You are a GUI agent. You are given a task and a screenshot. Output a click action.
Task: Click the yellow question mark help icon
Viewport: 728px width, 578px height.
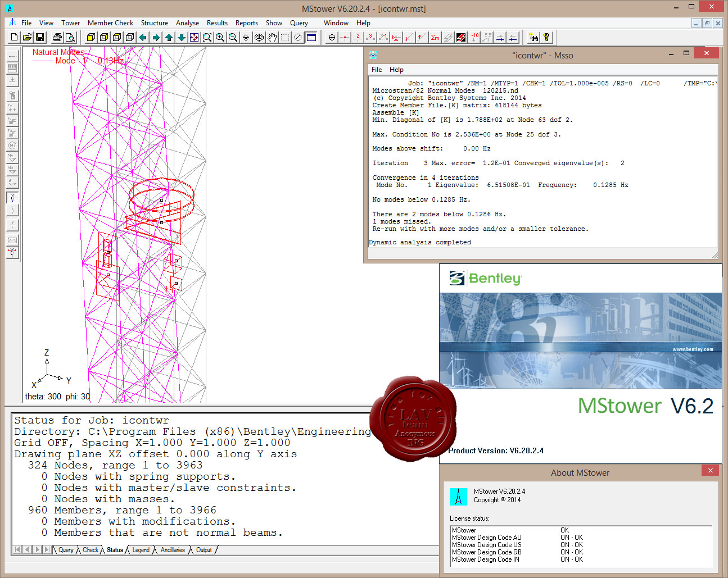click(546, 37)
